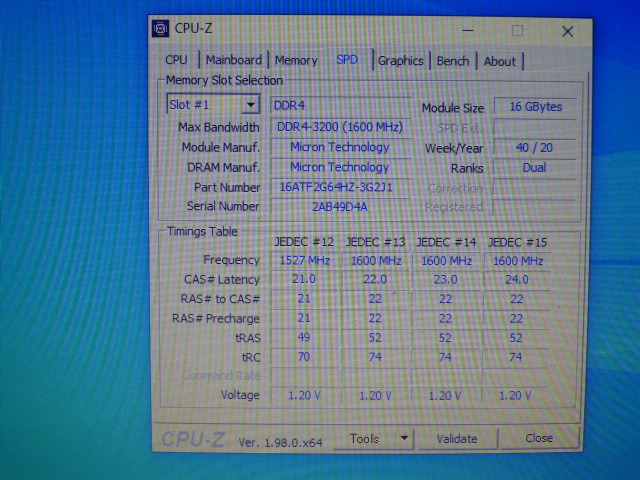The image size is (640, 480).
Task: Open the Tools dropdown arrow
Action: [404, 438]
